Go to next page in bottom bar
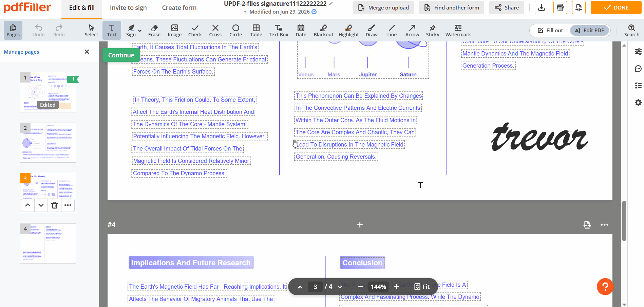Image resolution: width=644 pixels, height=307 pixels. pos(340,287)
